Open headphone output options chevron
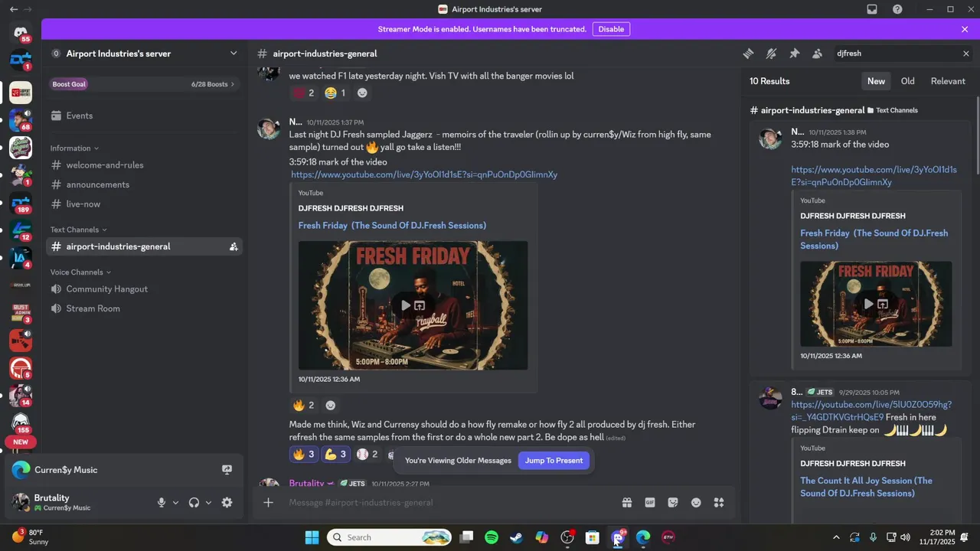Image resolution: width=980 pixels, height=551 pixels. tap(208, 503)
